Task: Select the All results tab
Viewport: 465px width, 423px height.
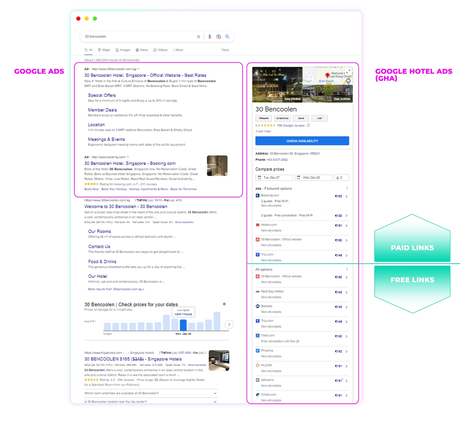Action: pyautogui.click(x=88, y=50)
